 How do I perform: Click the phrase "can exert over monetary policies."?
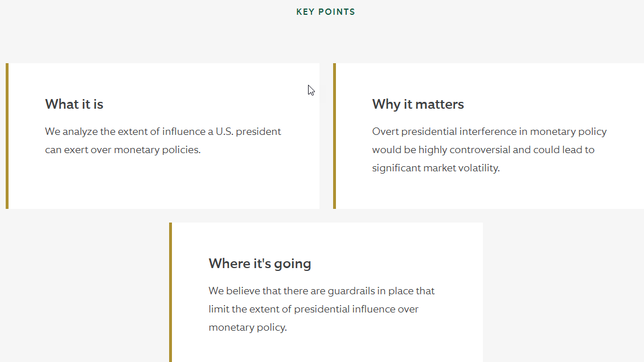click(x=123, y=150)
